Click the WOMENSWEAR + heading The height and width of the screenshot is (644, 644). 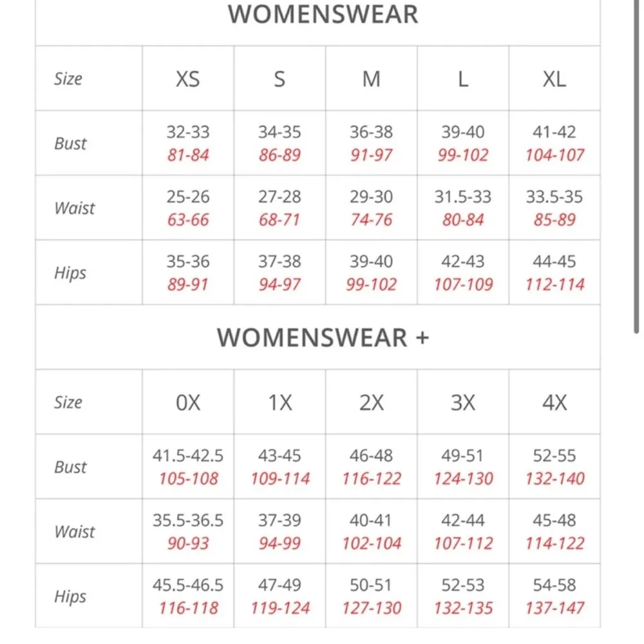coord(323,337)
